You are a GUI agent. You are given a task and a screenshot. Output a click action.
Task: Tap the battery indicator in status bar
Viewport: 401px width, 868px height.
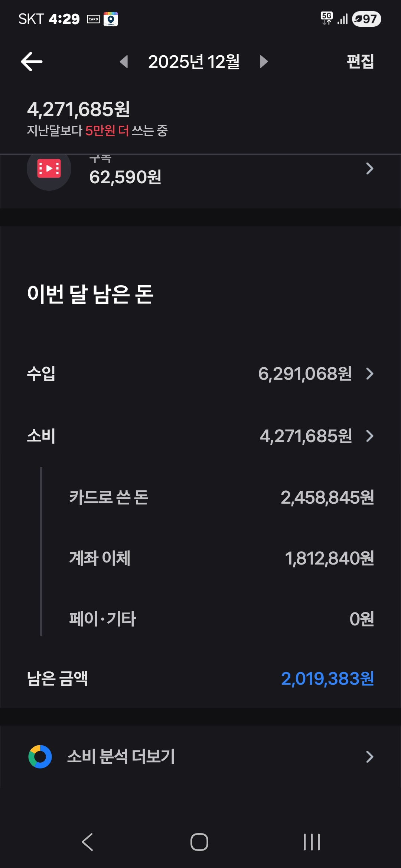[366, 19]
